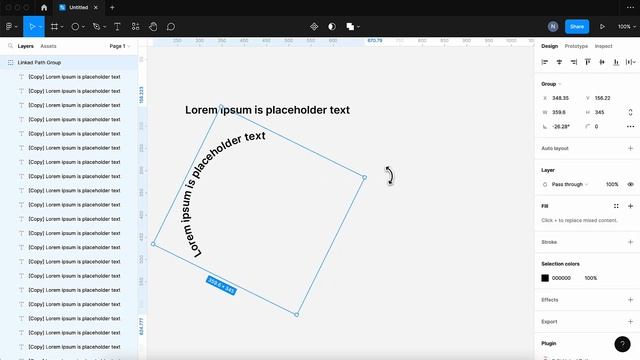Add an Effect with plus
This screenshot has height=360, width=640.
[630, 300]
